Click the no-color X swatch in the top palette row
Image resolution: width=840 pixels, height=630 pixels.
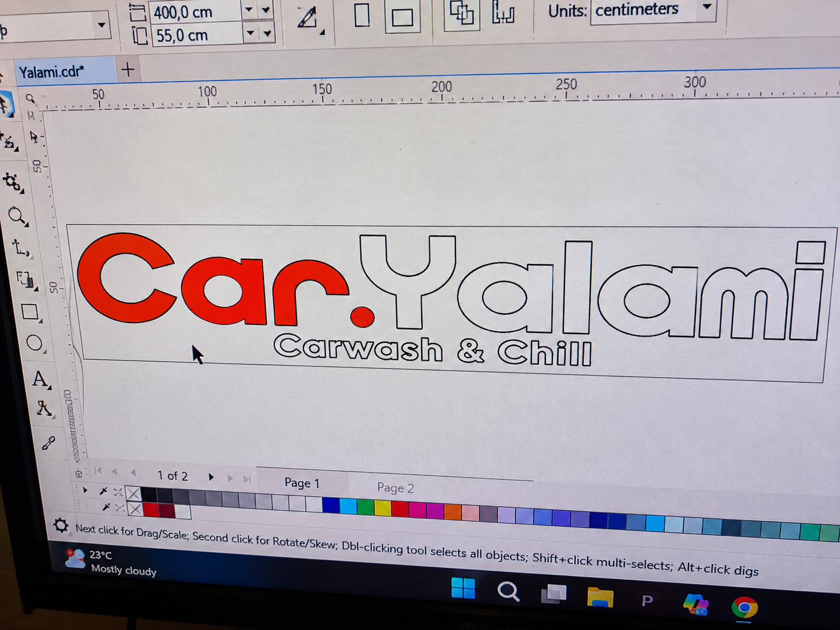click(133, 494)
